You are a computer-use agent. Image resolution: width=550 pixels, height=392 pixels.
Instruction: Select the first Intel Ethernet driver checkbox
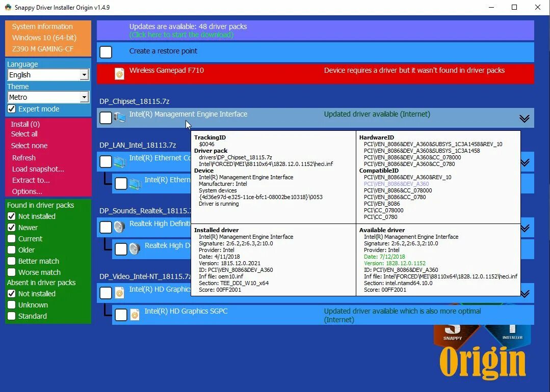coord(106,161)
